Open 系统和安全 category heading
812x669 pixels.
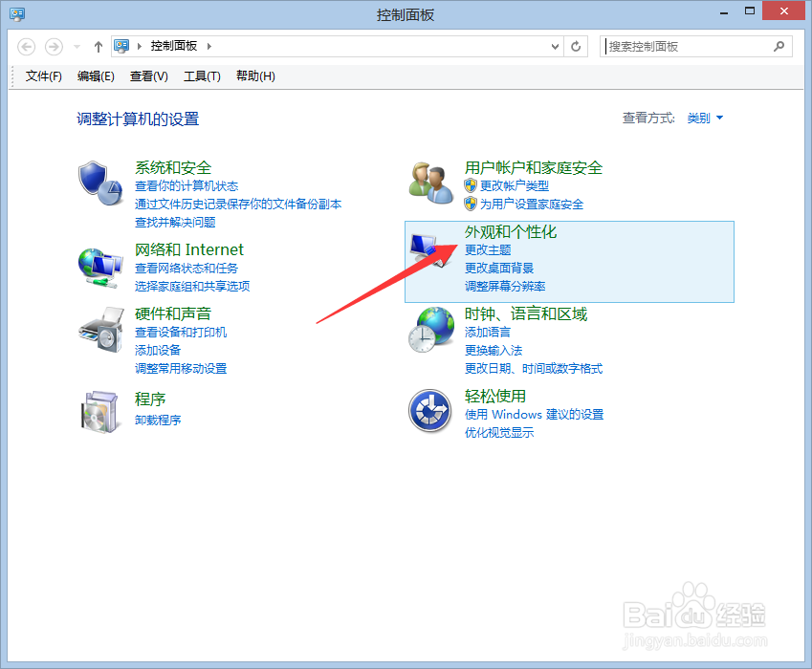[173, 167]
